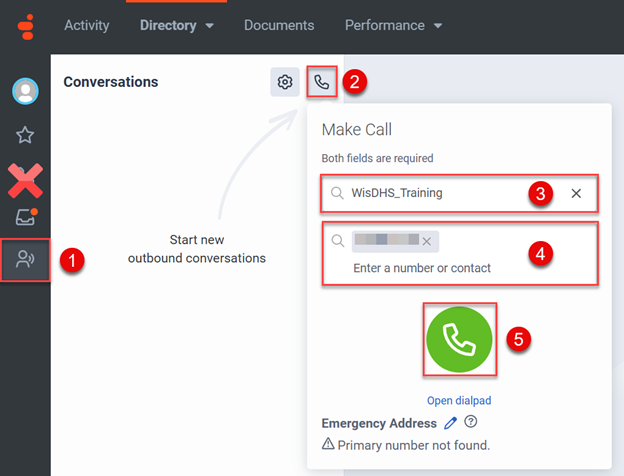Image resolution: width=624 pixels, height=476 pixels.
Task: Click the crossed-out red X sidebar icon
Action: 25,180
